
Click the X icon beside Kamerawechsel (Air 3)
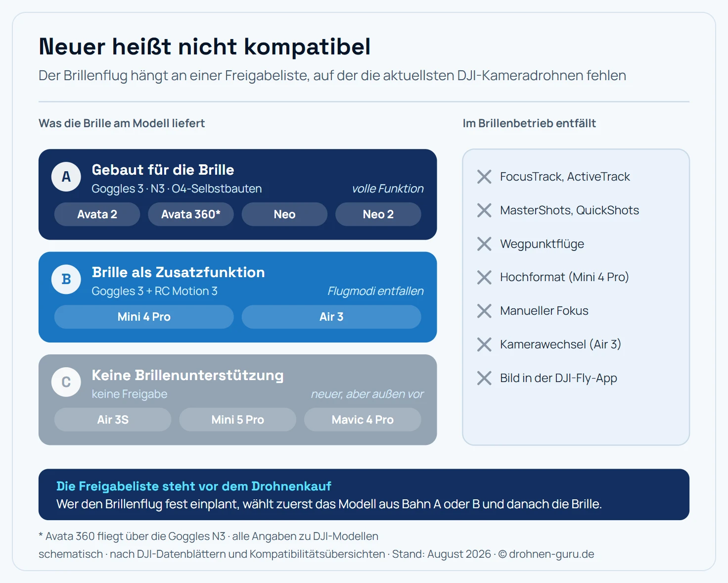[484, 344]
